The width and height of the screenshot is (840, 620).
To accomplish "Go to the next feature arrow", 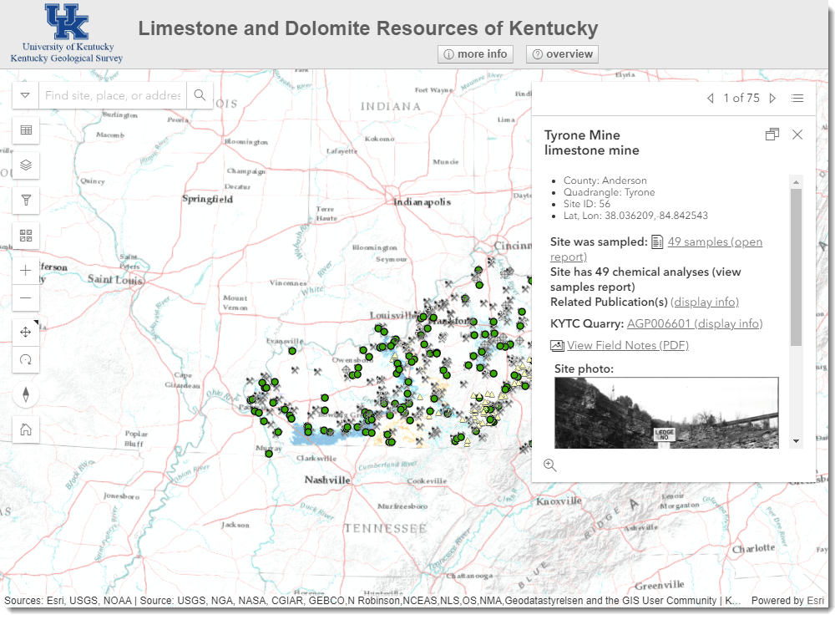I will click(x=772, y=98).
